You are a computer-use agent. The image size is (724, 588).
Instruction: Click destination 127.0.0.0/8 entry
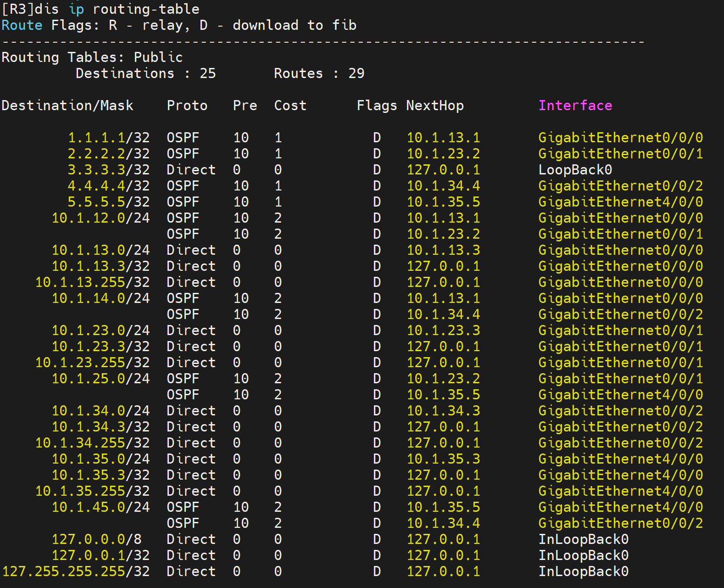pyautogui.click(x=96, y=539)
